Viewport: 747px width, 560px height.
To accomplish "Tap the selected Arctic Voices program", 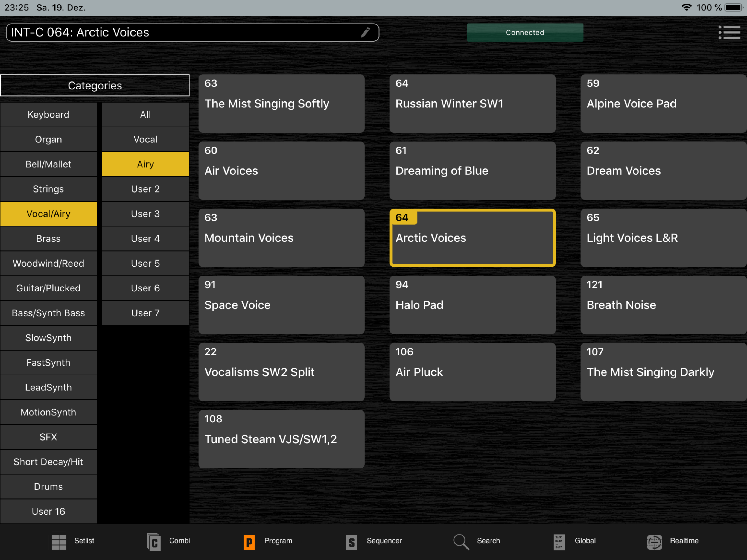I will 472,238.
